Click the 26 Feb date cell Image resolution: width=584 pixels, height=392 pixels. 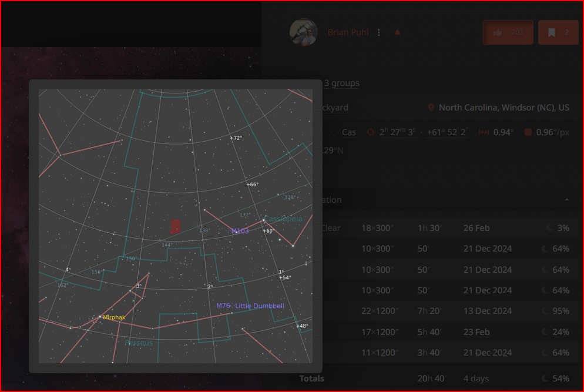coord(476,228)
